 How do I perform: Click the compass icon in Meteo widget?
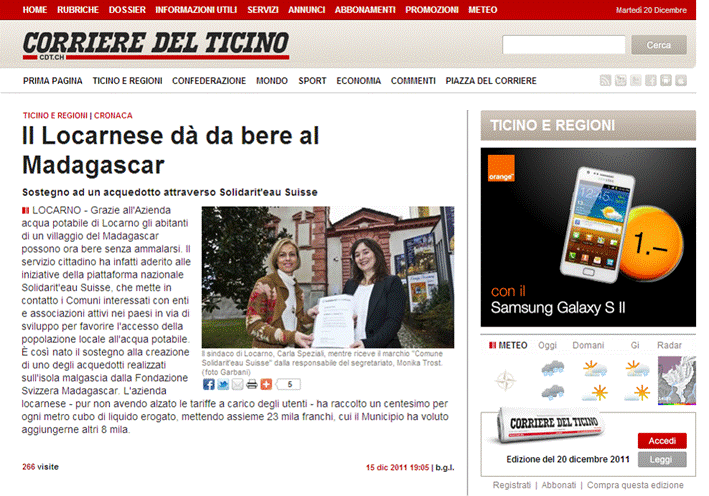(x=507, y=380)
